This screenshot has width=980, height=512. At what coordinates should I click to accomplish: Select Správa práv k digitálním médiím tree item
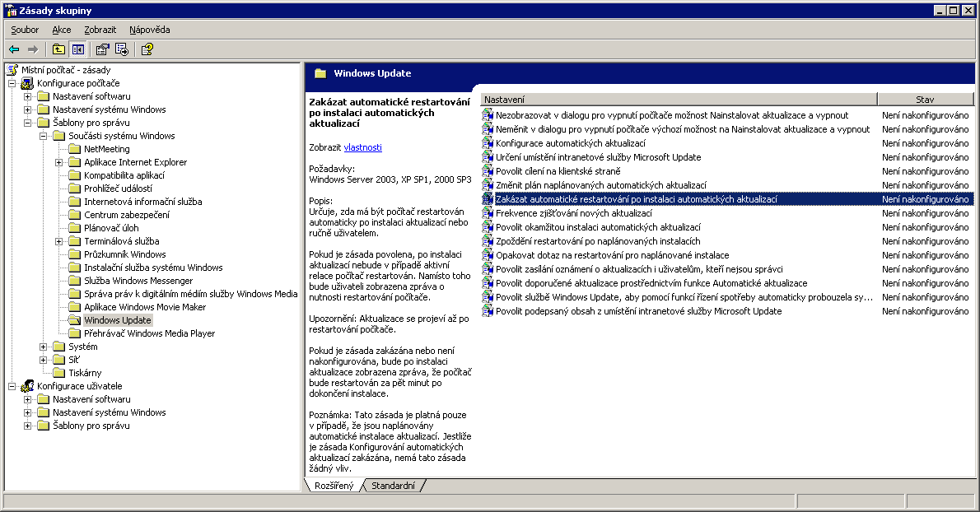click(190, 294)
